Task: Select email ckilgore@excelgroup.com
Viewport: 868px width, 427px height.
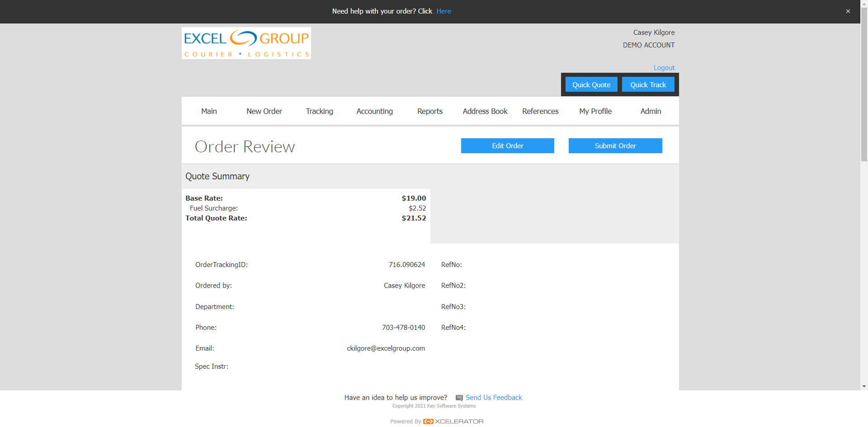Action: (x=386, y=348)
